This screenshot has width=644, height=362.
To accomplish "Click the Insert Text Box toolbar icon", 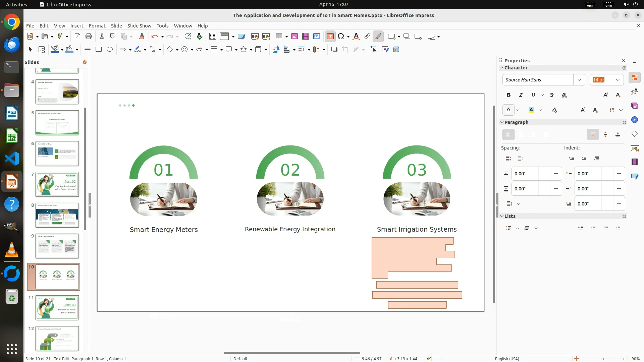I will point(330,37).
